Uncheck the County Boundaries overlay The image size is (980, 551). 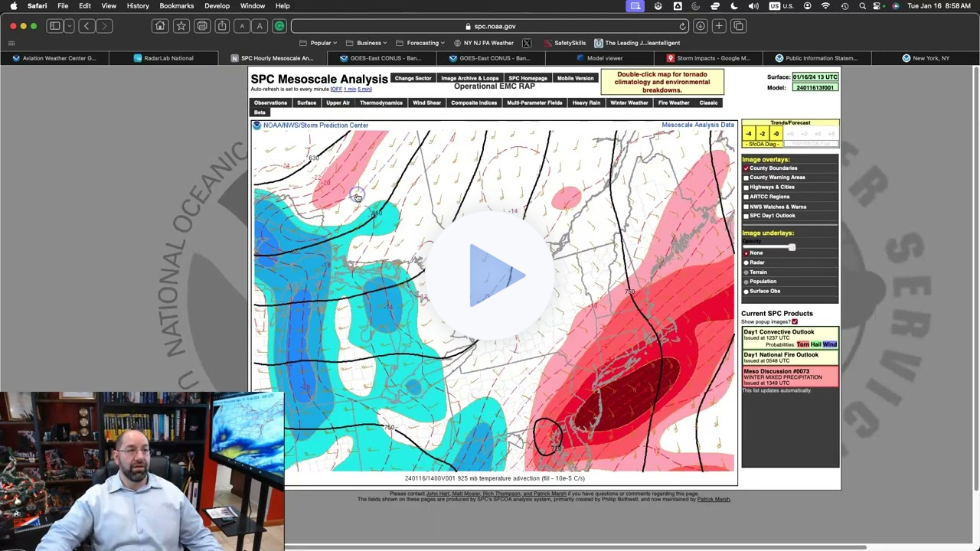(746, 168)
